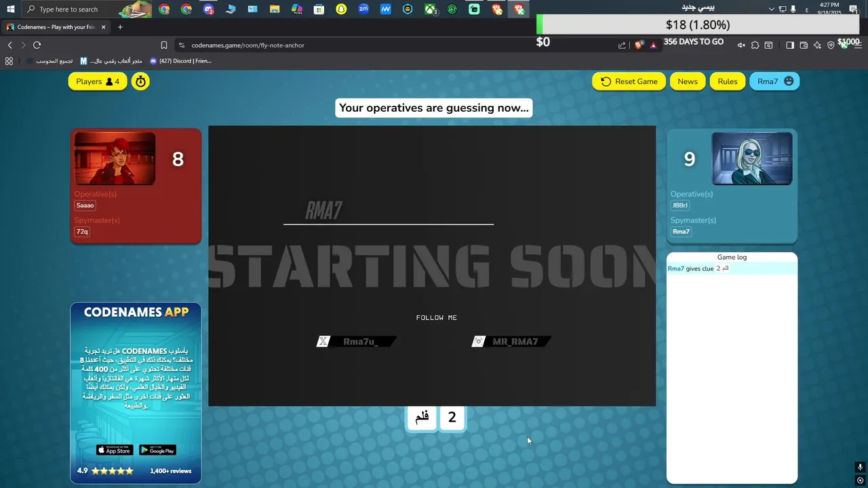Switch to the Codenames browser tab
This screenshot has height=488, width=868.
[x=56, y=27]
